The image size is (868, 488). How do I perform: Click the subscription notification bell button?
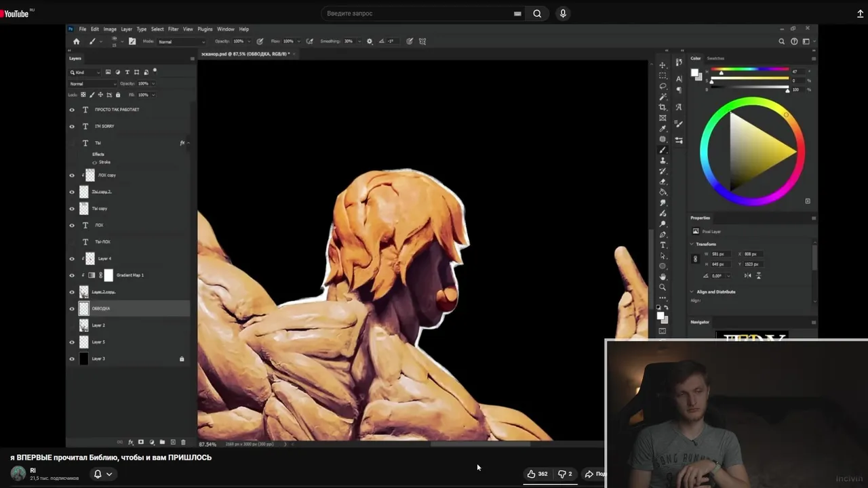click(102, 474)
